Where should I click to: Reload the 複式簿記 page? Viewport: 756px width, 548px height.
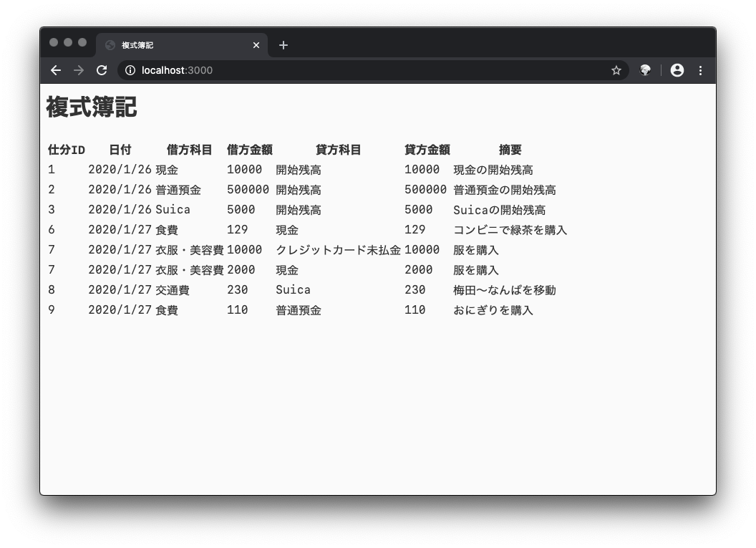[102, 70]
